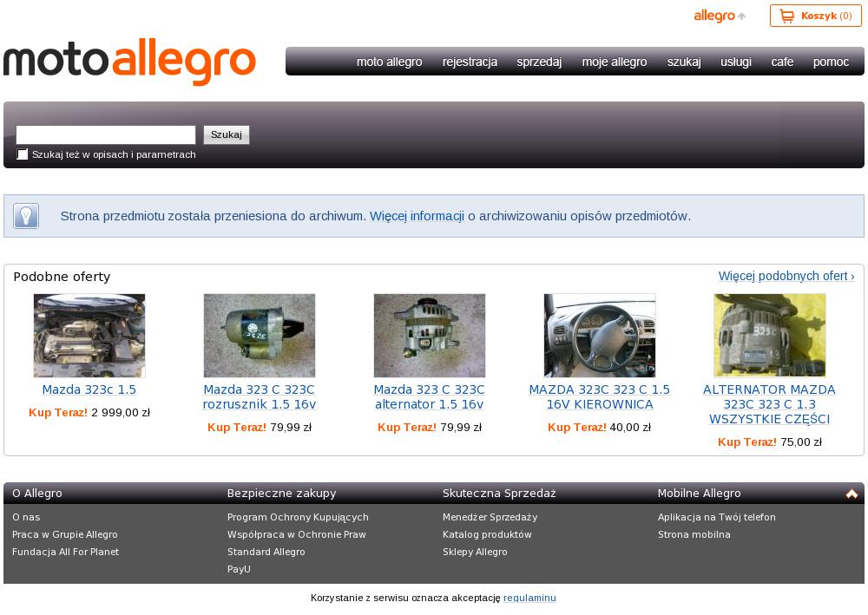Collapse footer with the white up-arrow icon
Viewport: 868px width, 615px height.
click(x=852, y=494)
